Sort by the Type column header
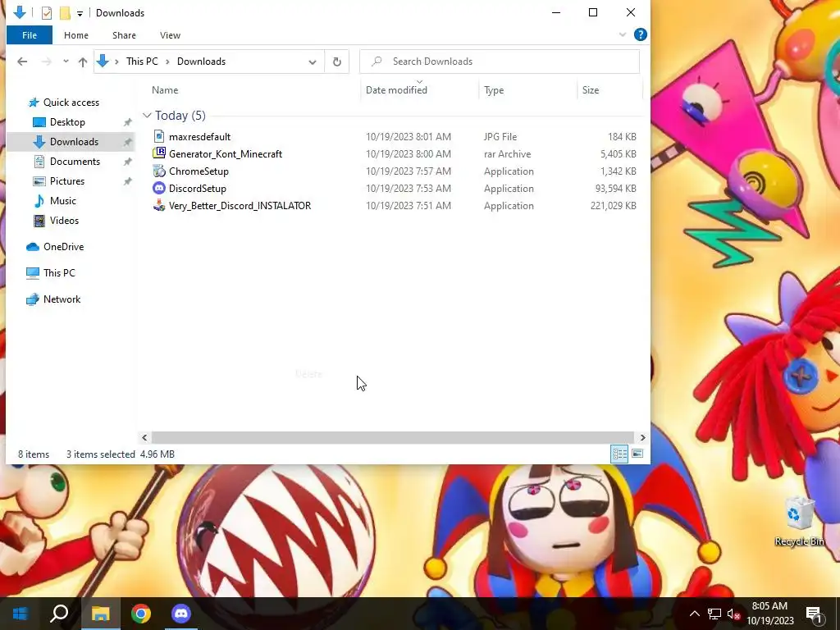The image size is (840, 630). 494,90
